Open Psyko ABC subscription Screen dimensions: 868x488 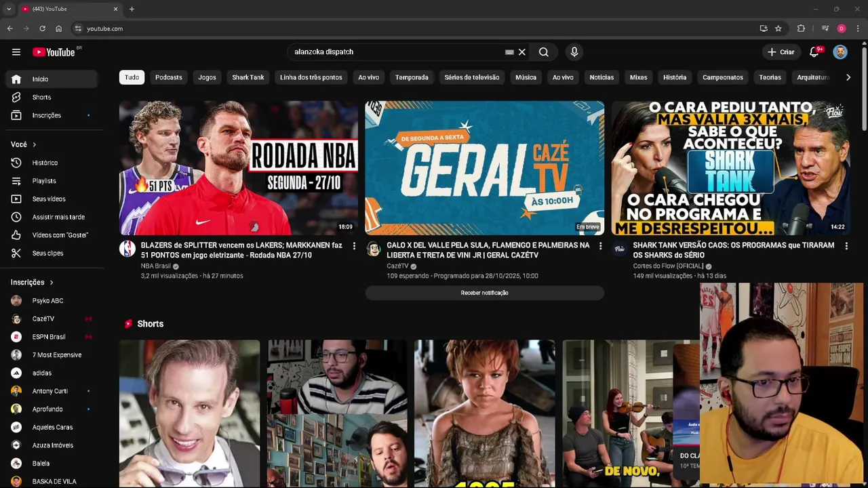[x=52, y=301]
